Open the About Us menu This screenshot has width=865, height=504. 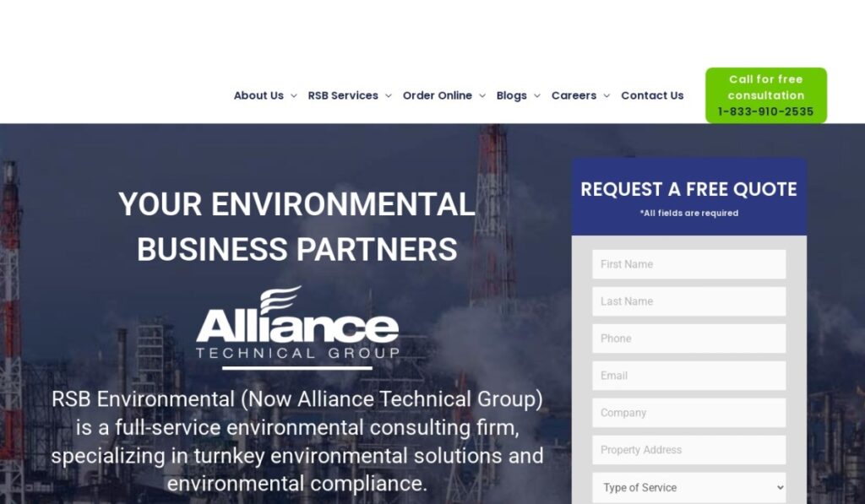tap(258, 95)
